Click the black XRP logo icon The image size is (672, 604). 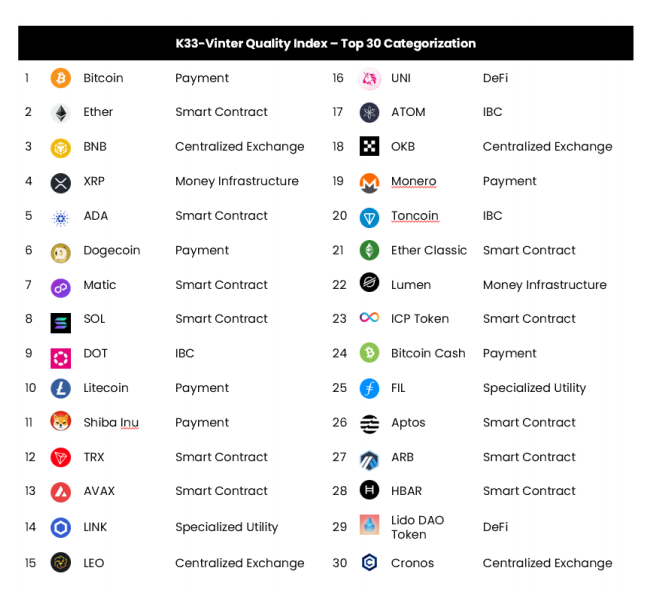pos(60,183)
